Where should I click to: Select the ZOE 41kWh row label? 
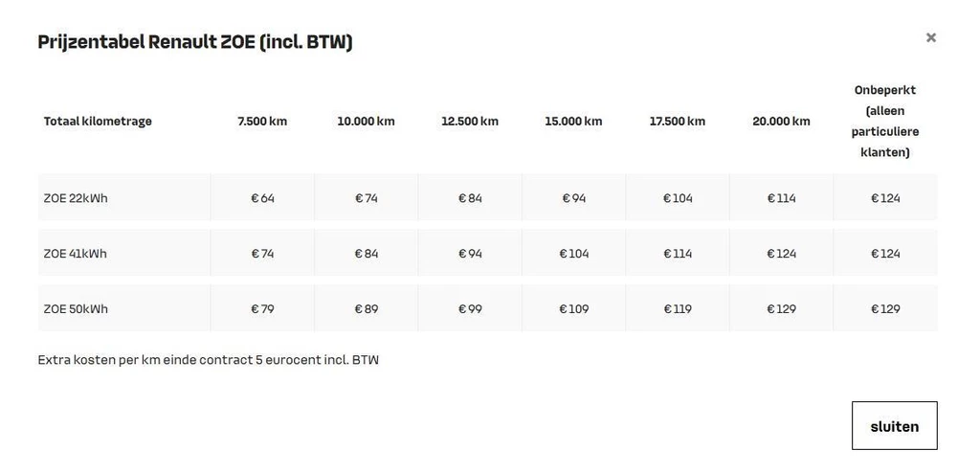point(76,254)
